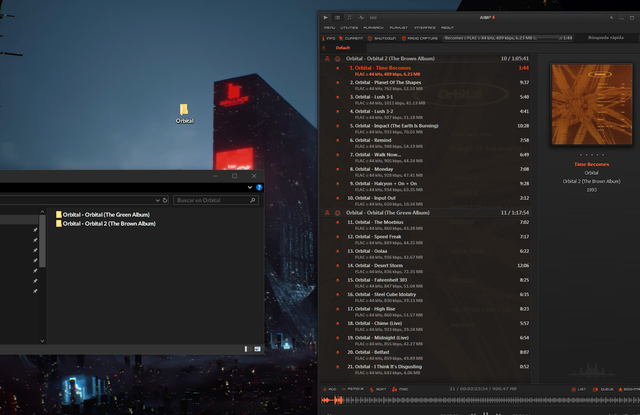Open the address bar history dropdown in Explorer

tap(158, 200)
